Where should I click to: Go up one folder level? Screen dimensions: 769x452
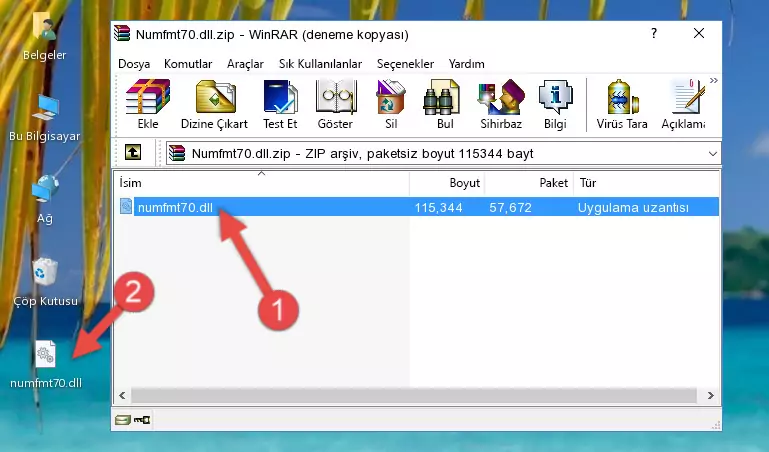tap(133, 152)
